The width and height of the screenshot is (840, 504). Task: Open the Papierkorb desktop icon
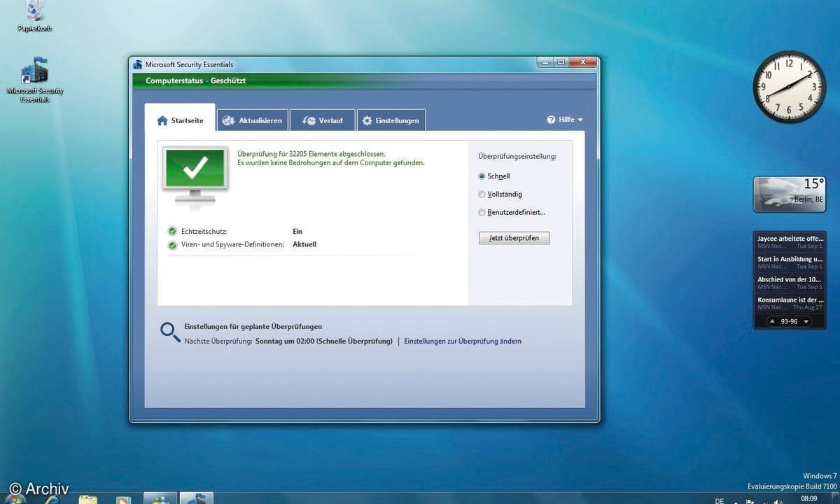(x=34, y=15)
